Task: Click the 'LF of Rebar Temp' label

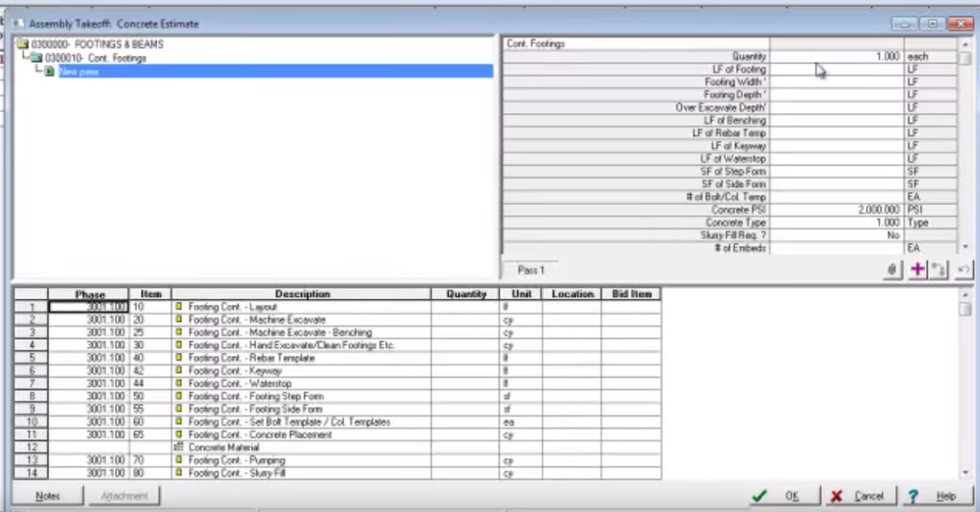Action: (x=729, y=132)
